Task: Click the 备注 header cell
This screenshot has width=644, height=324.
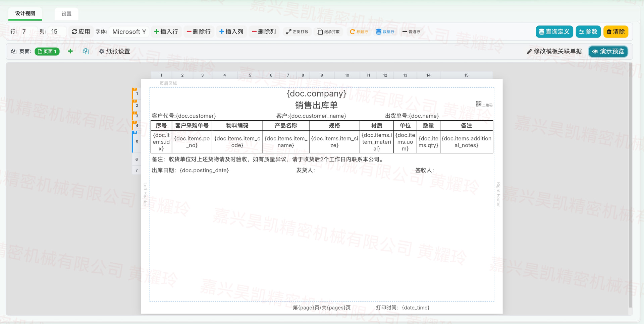Action: point(467,126)
